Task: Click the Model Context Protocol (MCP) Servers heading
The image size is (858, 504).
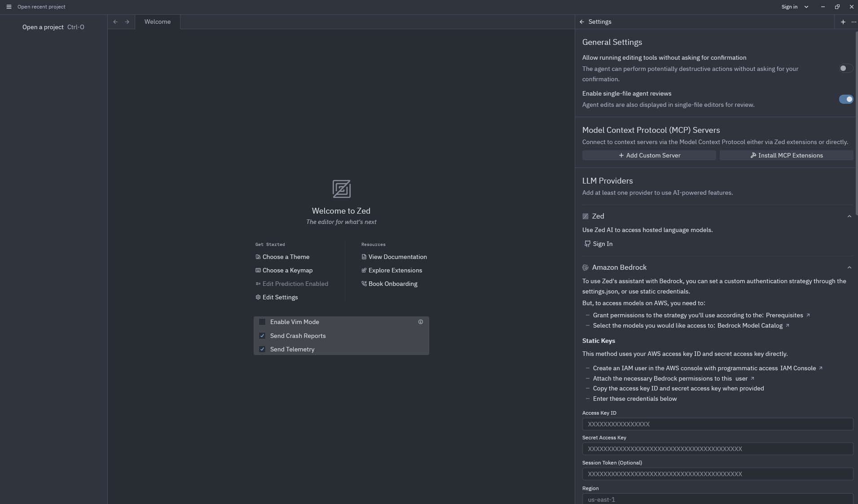Action: coord(651,130)
